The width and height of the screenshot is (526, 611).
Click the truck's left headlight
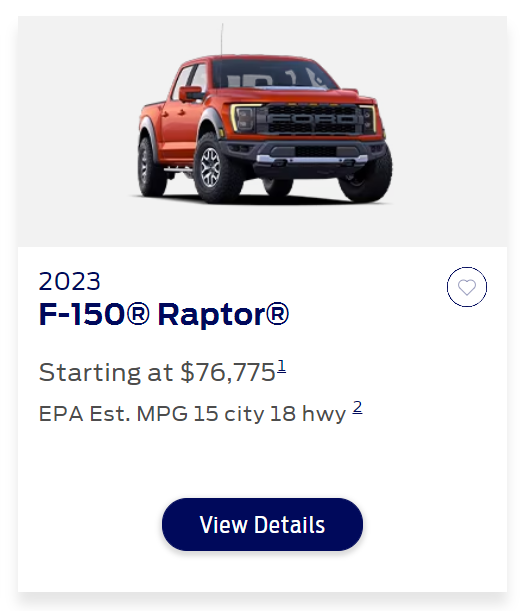(244, 118)
